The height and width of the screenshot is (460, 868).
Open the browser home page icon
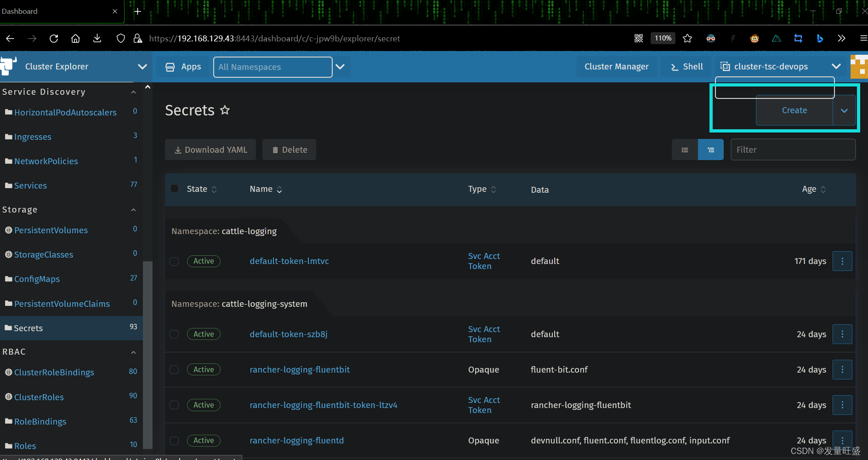(x=75, y=39)
